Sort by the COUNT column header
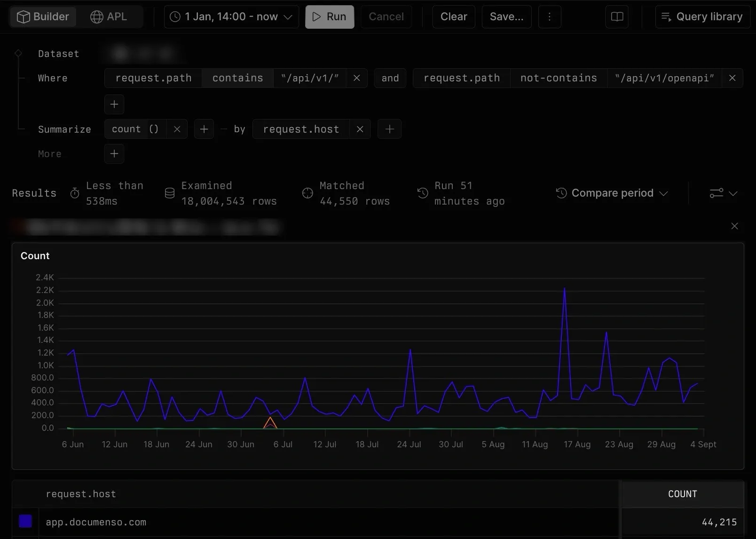Viewport: 756px width, 539px height. click(x=683, y=494)
